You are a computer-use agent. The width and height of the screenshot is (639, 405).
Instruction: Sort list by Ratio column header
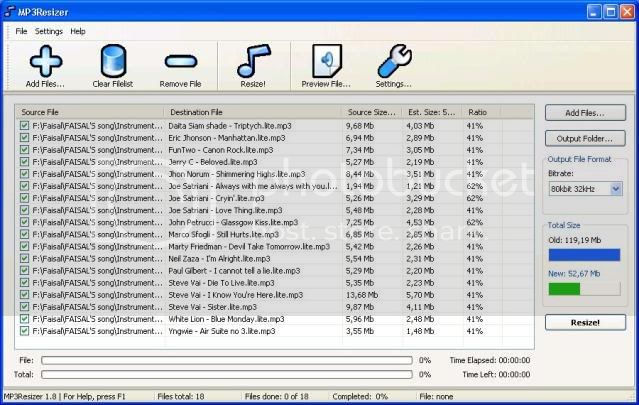click(481, 112)
